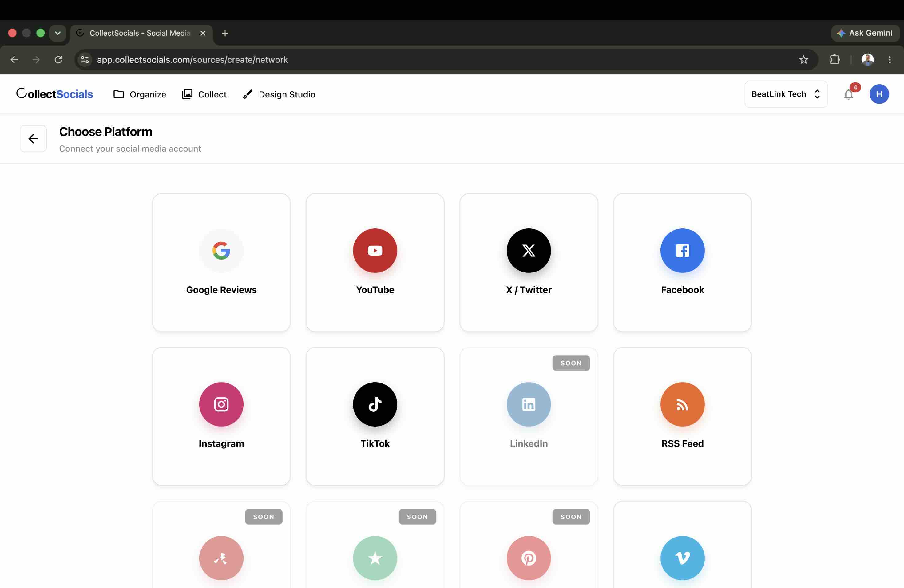Open the Chrome profile avatar

[867, 60]
